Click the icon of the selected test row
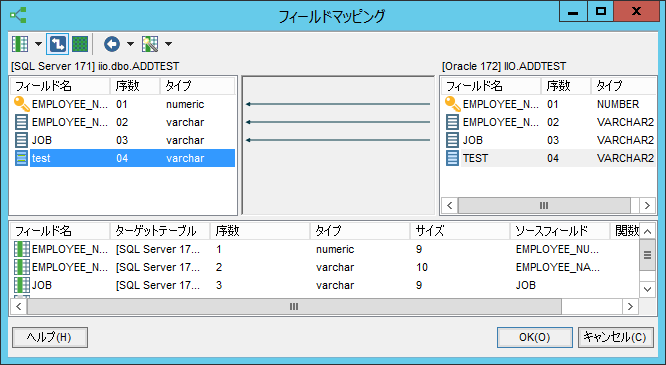 (x=21, y=158)
